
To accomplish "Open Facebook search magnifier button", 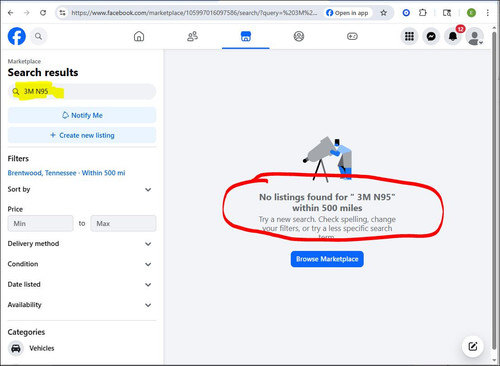I will pos(39,36).
